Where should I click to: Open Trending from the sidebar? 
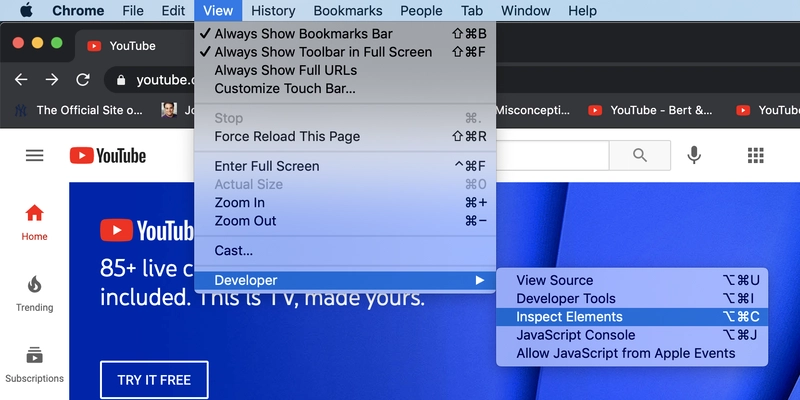point(34,294)
